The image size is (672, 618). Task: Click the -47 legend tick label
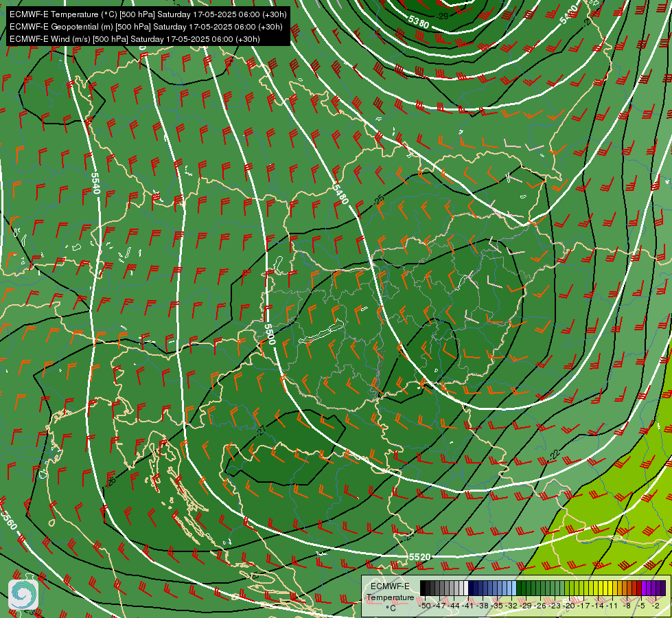(x=440, y=606)
